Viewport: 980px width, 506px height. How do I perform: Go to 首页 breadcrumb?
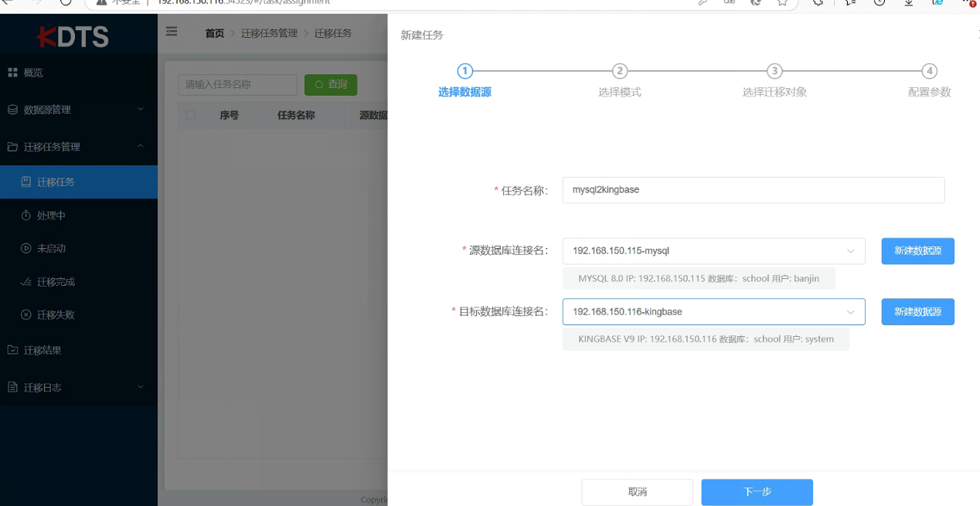coord(214,33)
